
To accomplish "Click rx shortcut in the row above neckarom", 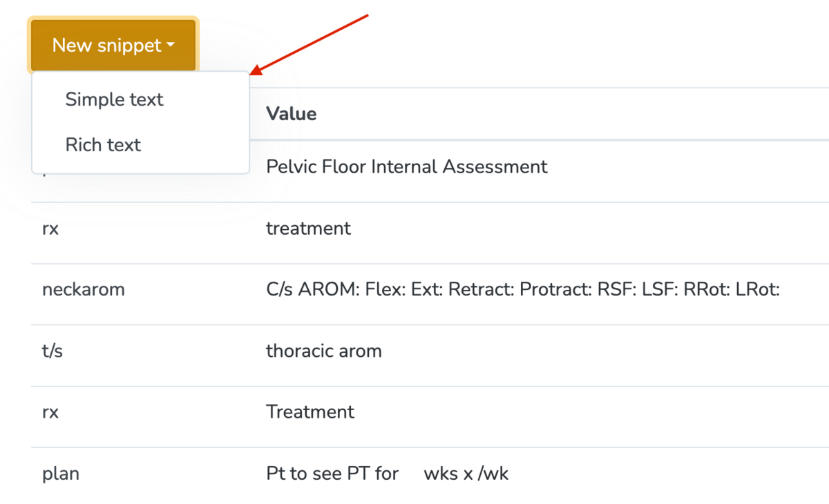I will pyautogui.click(x=50, y=228).
